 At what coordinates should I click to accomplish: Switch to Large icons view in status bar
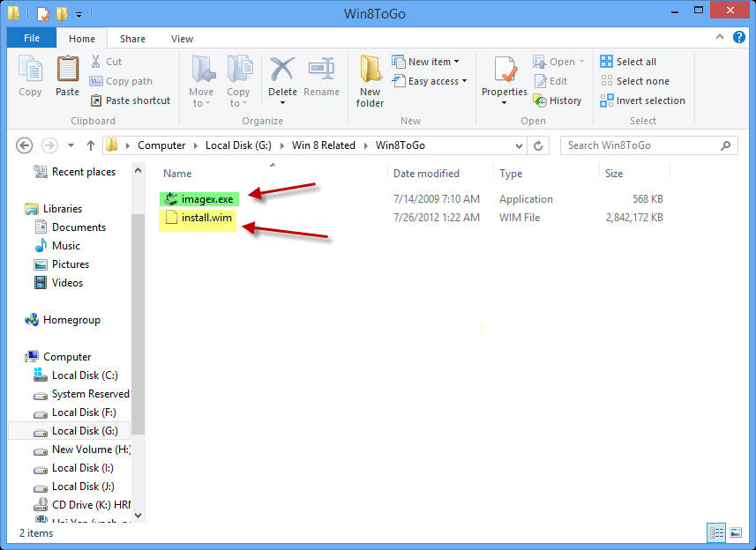[736, 532]
